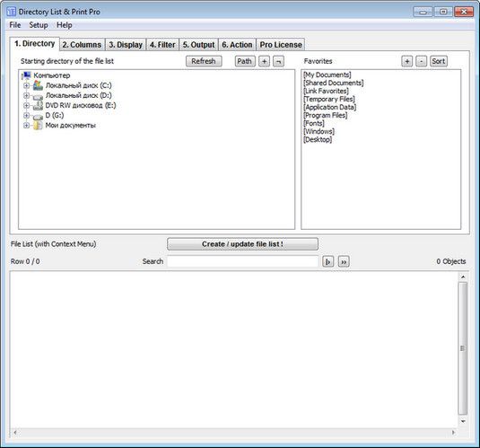The width and height of the screenshot is (480, 448).
Task: Switch to the 6. Action tab
Action: point(237,45)
